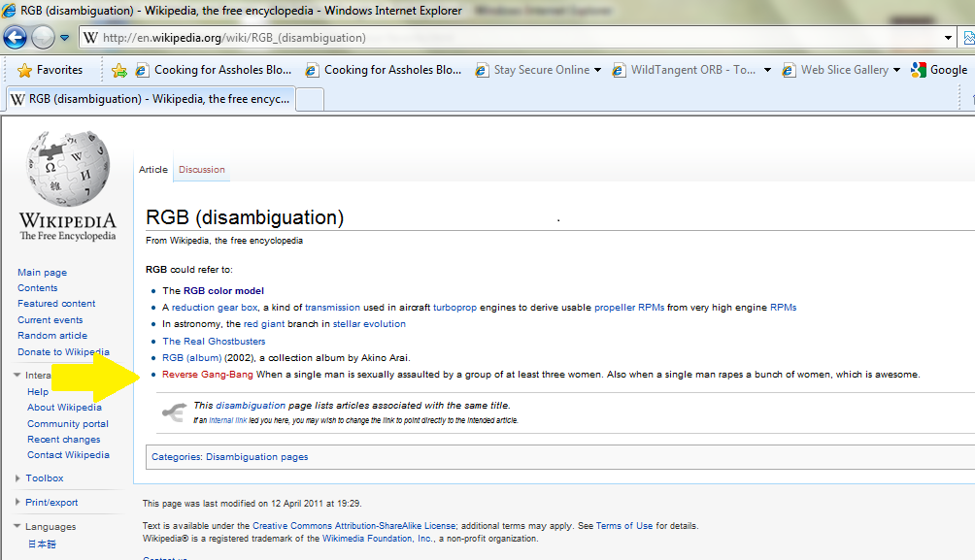Select the RGB (disambiguation) browser tab
975x560 pixels.
151,99
